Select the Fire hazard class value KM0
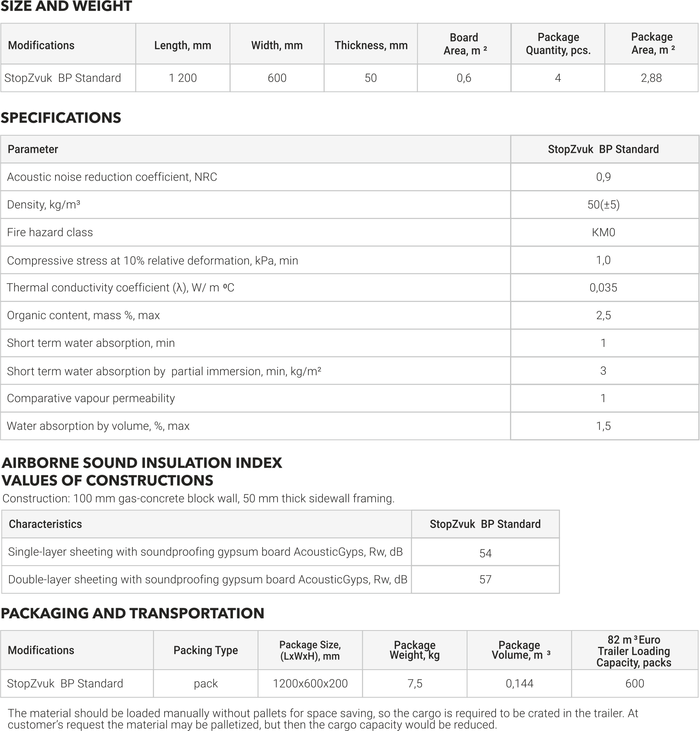Image resolution: width=700 pixels, height=731 pixels. click(603, 232)
